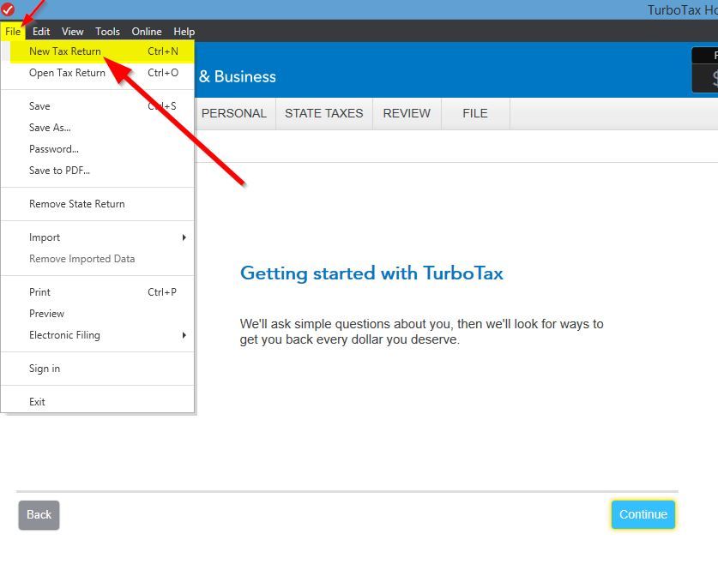Screen dimensions: 718x588
Task: Select Remove State Return entry
Action: click(x=98, y=204)
